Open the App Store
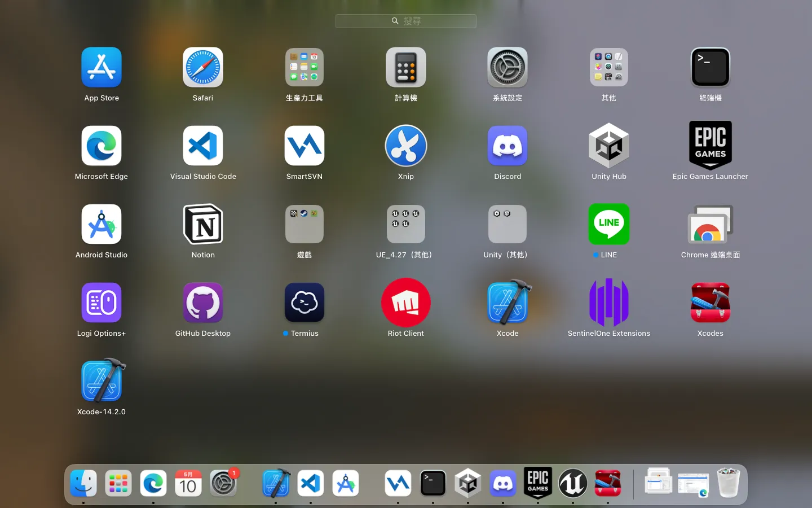812x508 pixels. click(x=101, y=67)
